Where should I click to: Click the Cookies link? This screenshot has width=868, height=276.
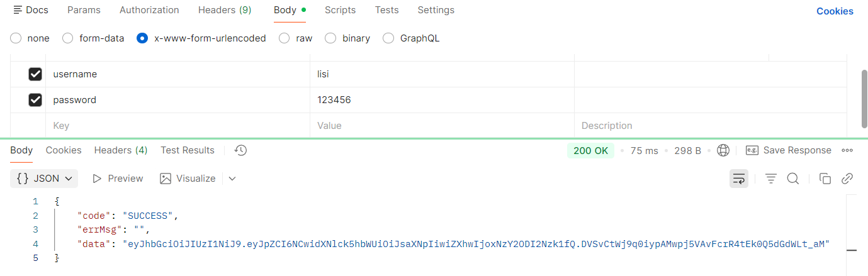click(x=835, y=11)
